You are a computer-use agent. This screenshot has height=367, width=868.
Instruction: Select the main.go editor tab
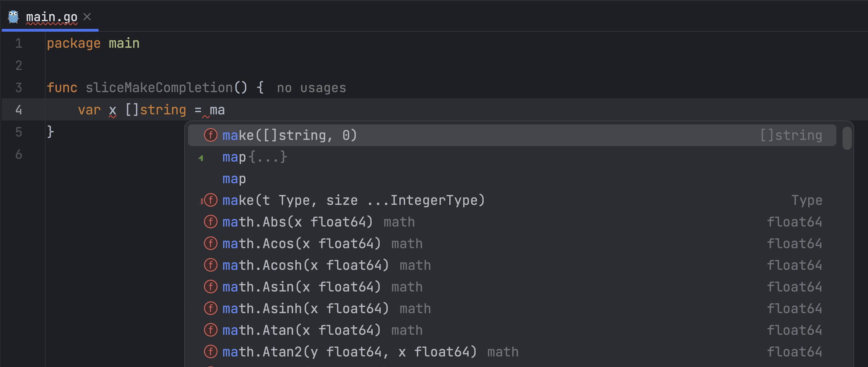click(x=52, y=17)
